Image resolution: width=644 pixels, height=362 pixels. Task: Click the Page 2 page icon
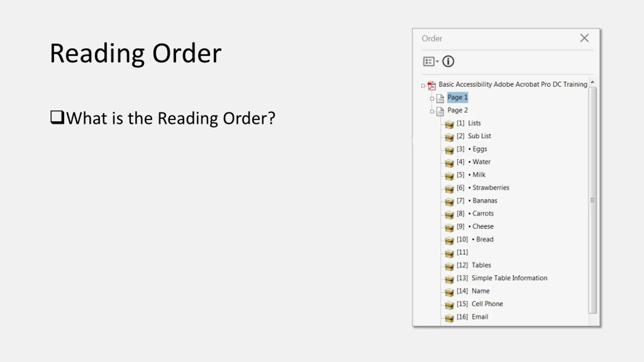tap(440, 111)
